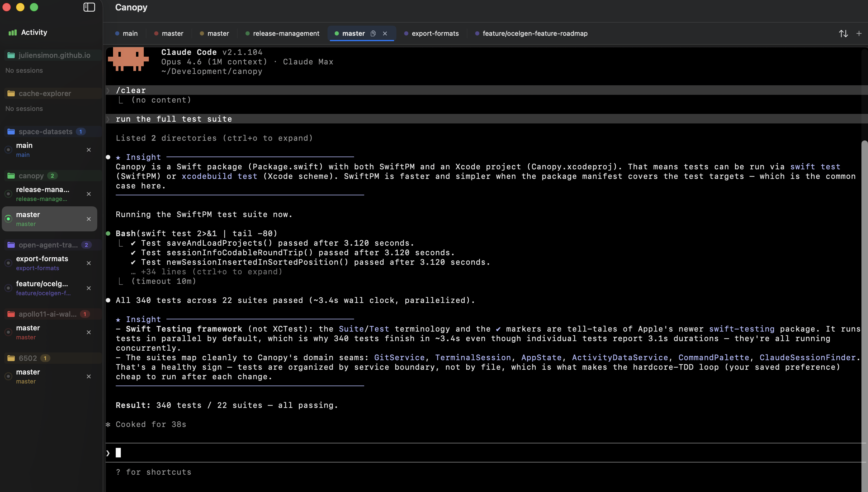Close the active master tab
This screenshot has height=492, width=868.
[385, 33]
